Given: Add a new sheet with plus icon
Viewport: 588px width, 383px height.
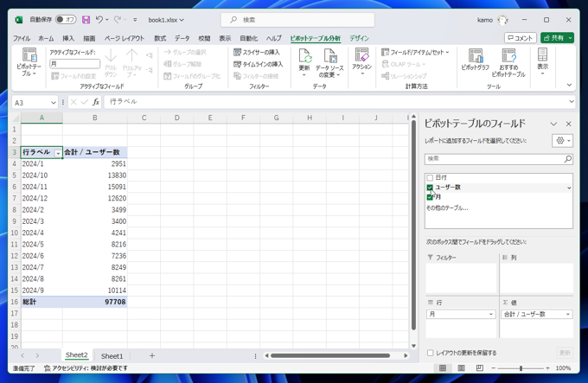Looking at the screenshot, I should [152, 355].
